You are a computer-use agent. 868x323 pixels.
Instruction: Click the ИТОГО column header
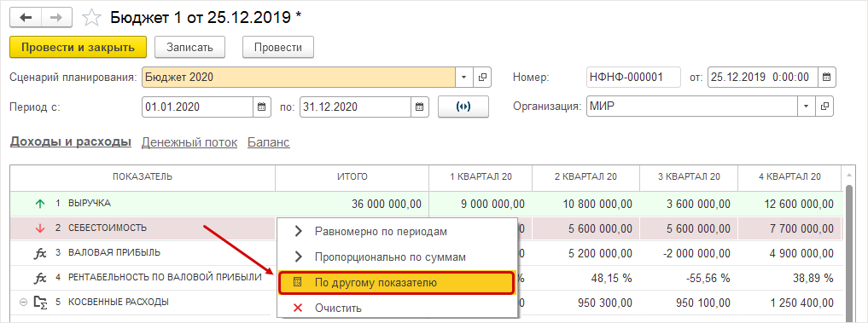[x=352, y=177]
